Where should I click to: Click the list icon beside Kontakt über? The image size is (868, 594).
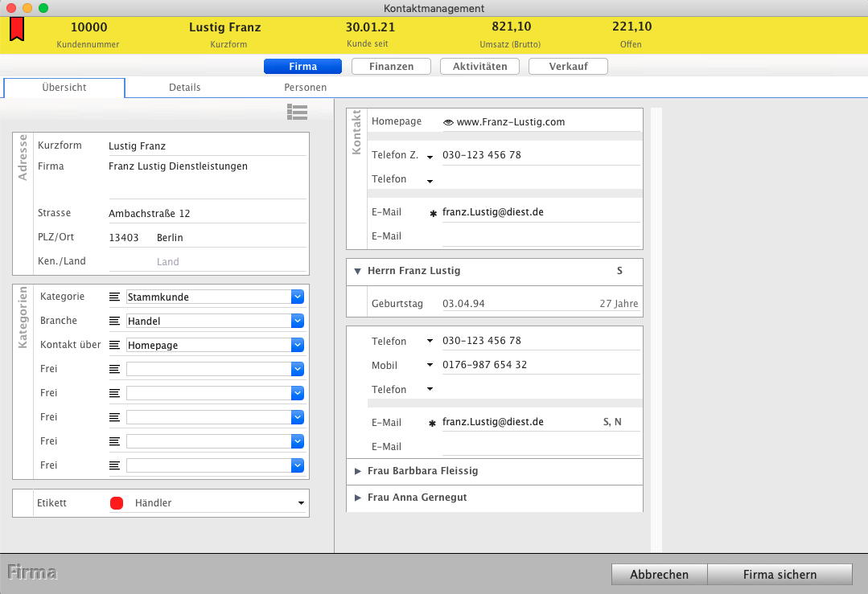tap(115, 346)
